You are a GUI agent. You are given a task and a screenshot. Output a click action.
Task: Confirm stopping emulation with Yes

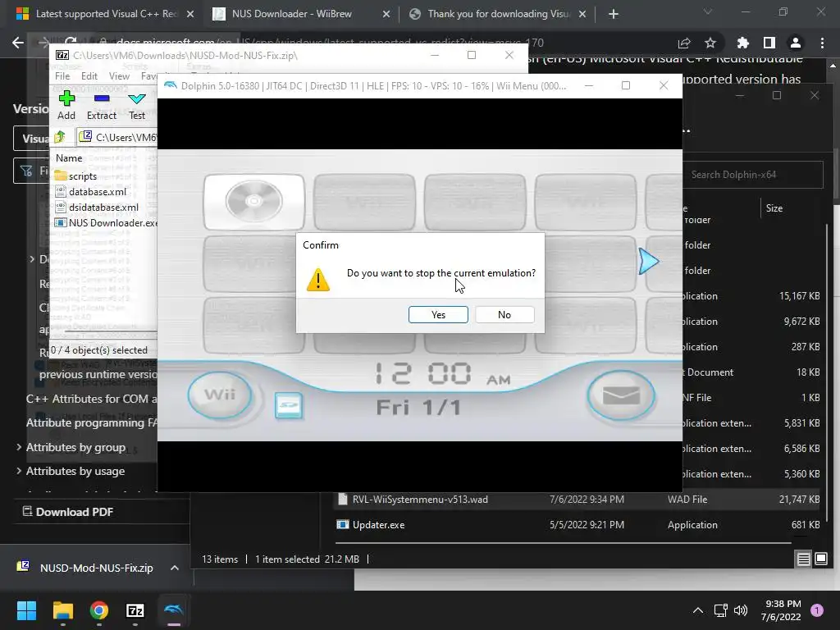[438, 314]
